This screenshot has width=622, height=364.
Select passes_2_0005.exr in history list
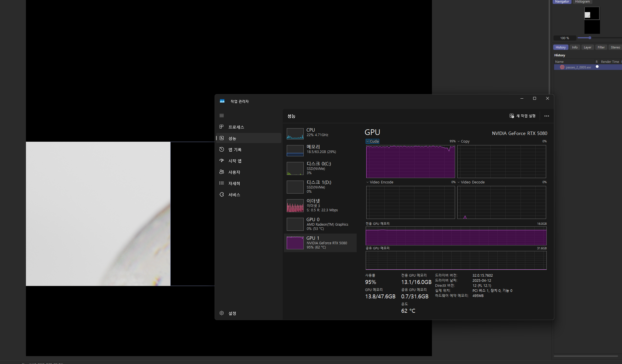pyautogui.click(x=588, y=67)
